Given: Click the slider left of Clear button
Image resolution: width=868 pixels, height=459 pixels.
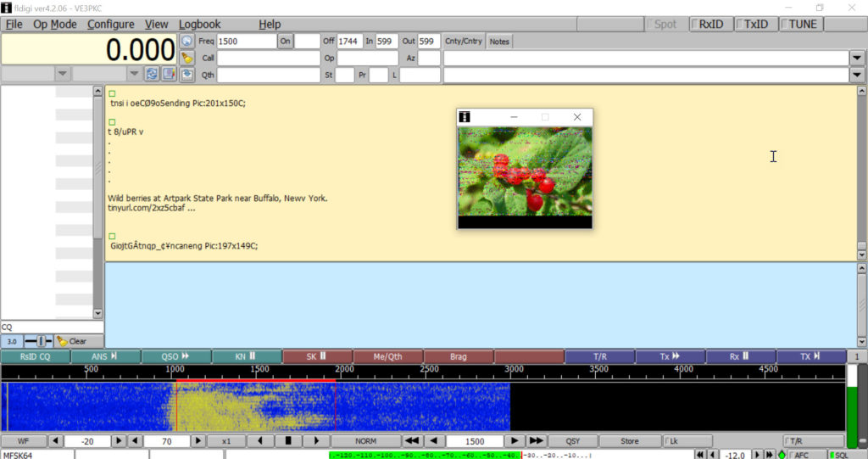Looking at the screenshot, I should pyautogui.click(x=38, y=341).
